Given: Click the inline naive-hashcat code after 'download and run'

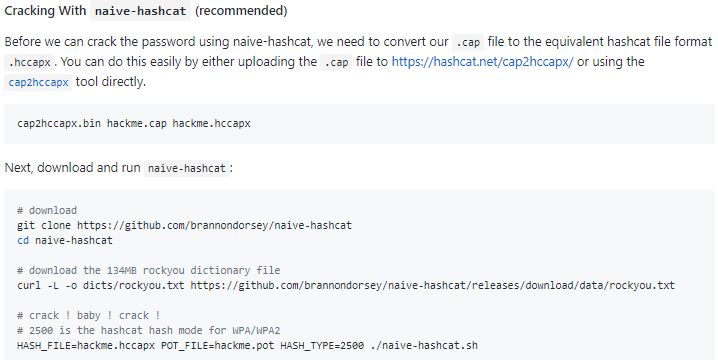Looking at the screenshot, I should point(187,168).
